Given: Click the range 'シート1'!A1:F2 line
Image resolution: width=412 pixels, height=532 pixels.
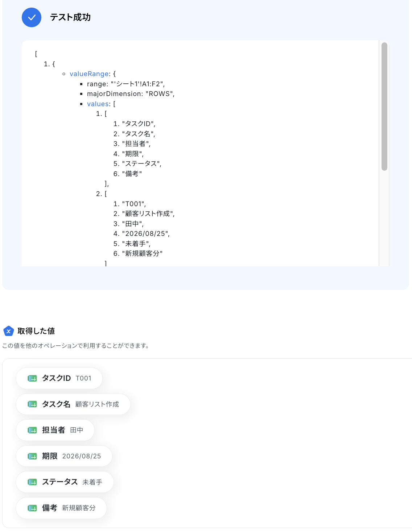Looking at the screenshot, I should 126,84.
